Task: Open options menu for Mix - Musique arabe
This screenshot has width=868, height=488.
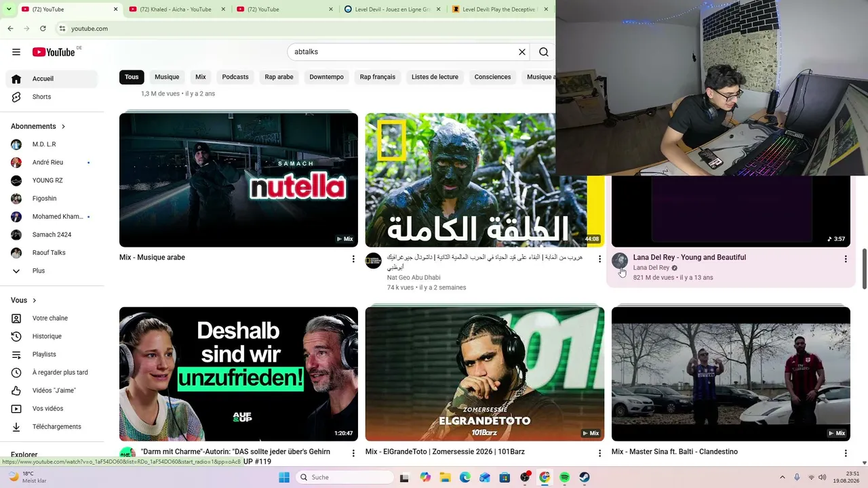Action: pos(353,259)
